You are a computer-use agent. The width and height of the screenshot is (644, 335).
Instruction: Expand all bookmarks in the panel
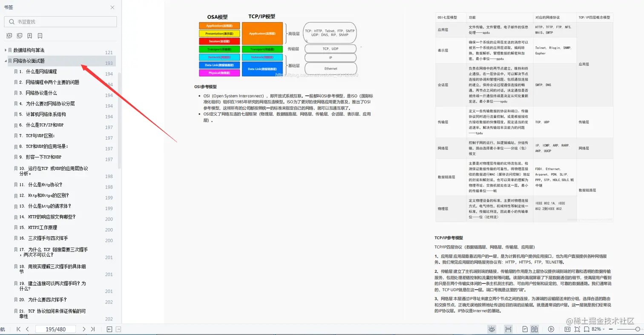(x=9, y=36)
